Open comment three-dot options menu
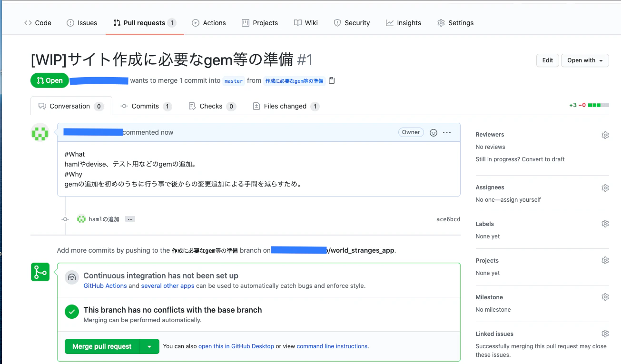Viewport: 621px width, 364px height. [x=447, y=132]
